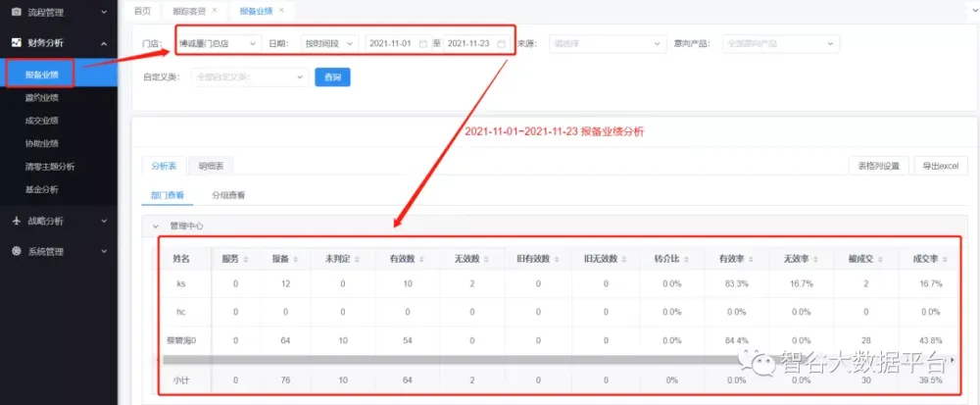This screenshot has height=405, width=980.
Task: Click the 导出excel export button
Action: pyautogui.click(x=941, y=166)
